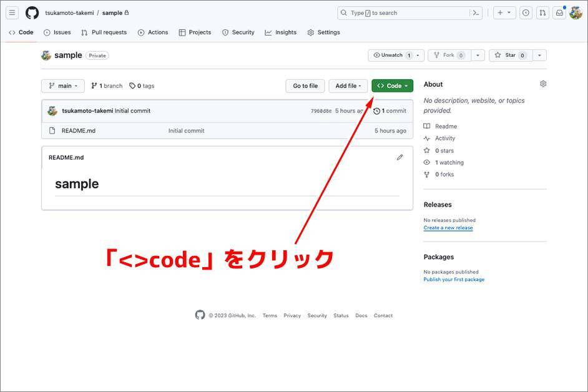Viewport: 588px width, 392px height.
Task: Open the notifications inbox
Action: (x=559, y=12)
